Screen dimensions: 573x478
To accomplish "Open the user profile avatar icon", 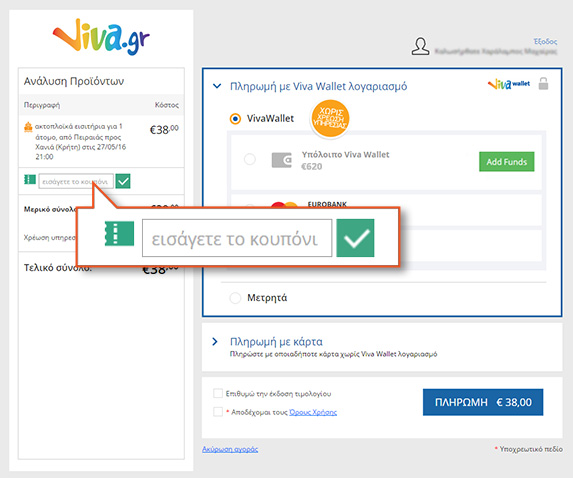I will click(x=421, y=46).
